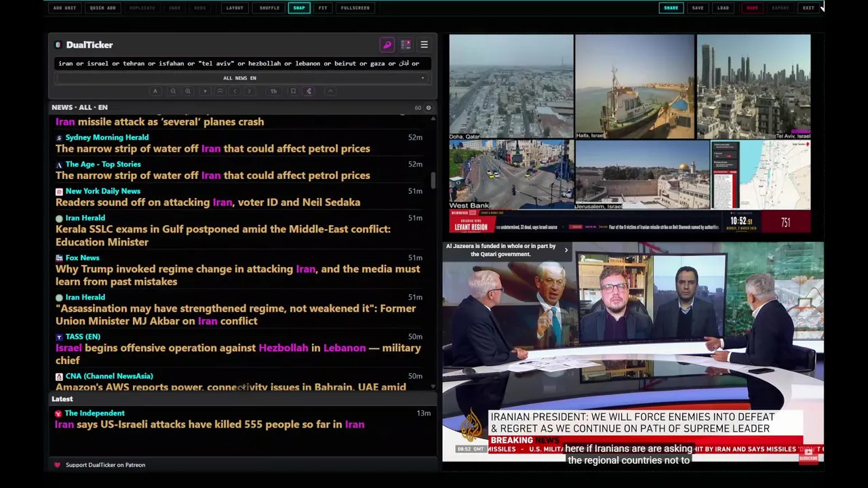
Task: Open the Tel Aviv, Israel webcam thumbnail
Action: 753,87
